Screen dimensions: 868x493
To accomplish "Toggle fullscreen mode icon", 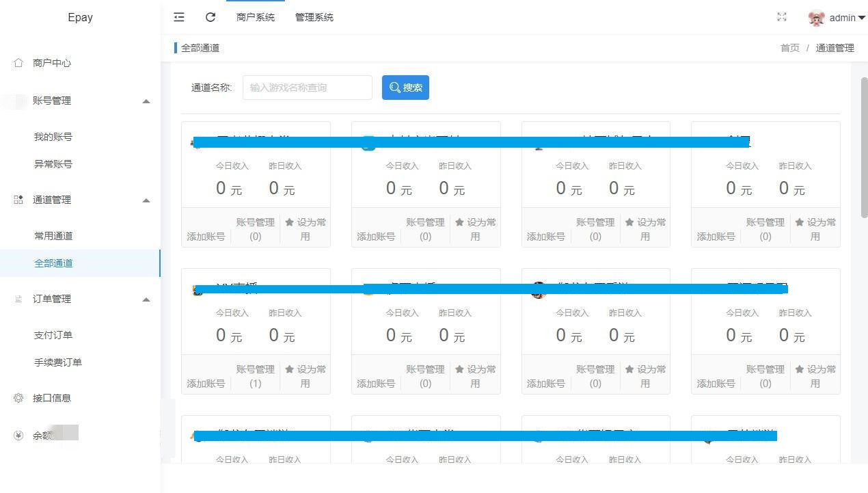I will pyautogui.click(x=782, y=17).
